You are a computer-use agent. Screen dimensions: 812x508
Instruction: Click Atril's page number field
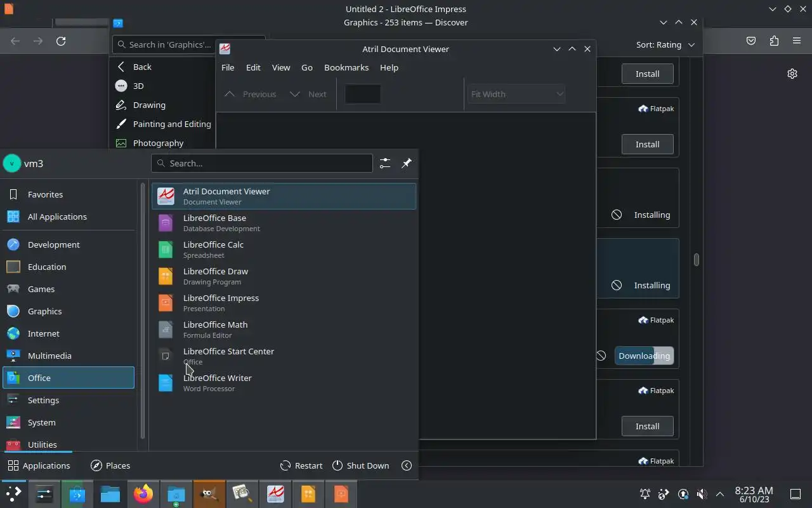(x=363, y=94)
